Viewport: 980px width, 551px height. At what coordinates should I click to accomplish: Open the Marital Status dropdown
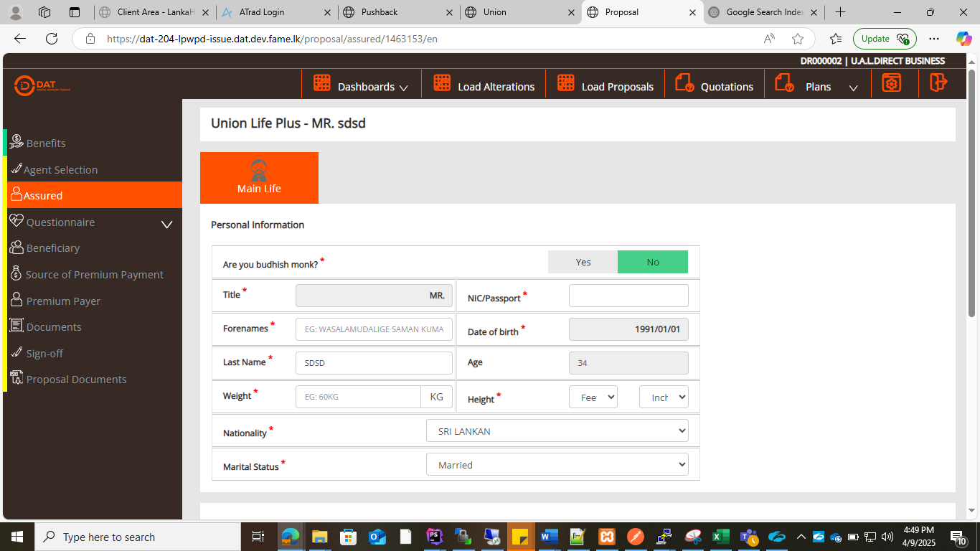pos(557,465)
